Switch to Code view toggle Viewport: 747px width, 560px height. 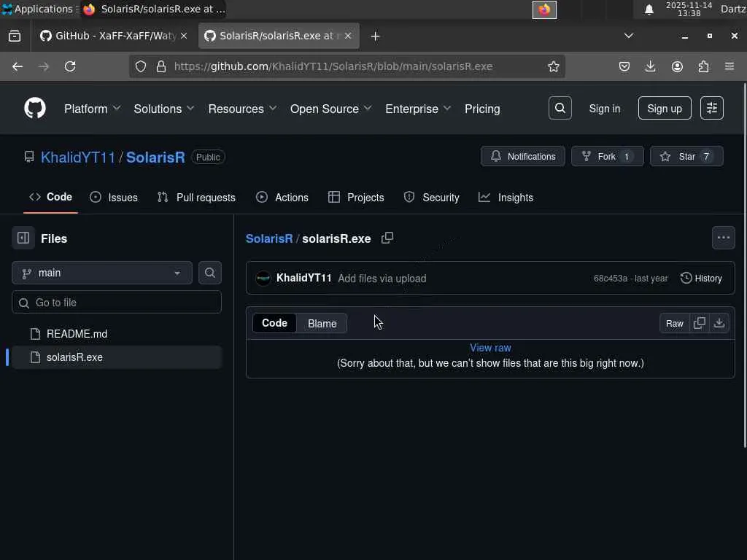click(x=274, y=323)
